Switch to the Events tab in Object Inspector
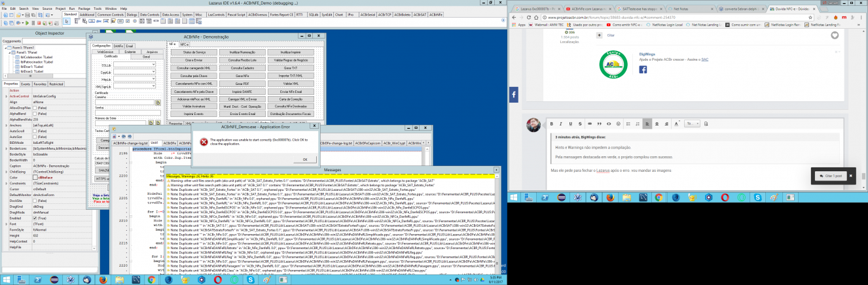This screenshot has width=868, height=285. (x=26, y=84)
